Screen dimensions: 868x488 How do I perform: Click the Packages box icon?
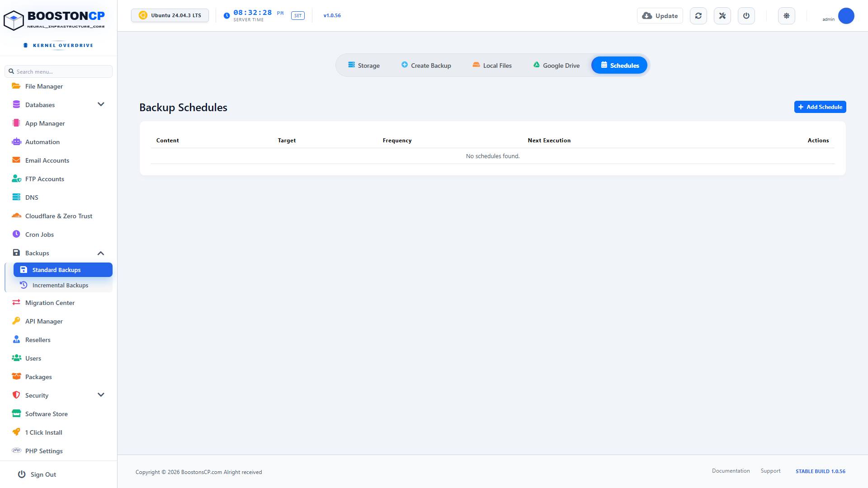pos(16,376)
